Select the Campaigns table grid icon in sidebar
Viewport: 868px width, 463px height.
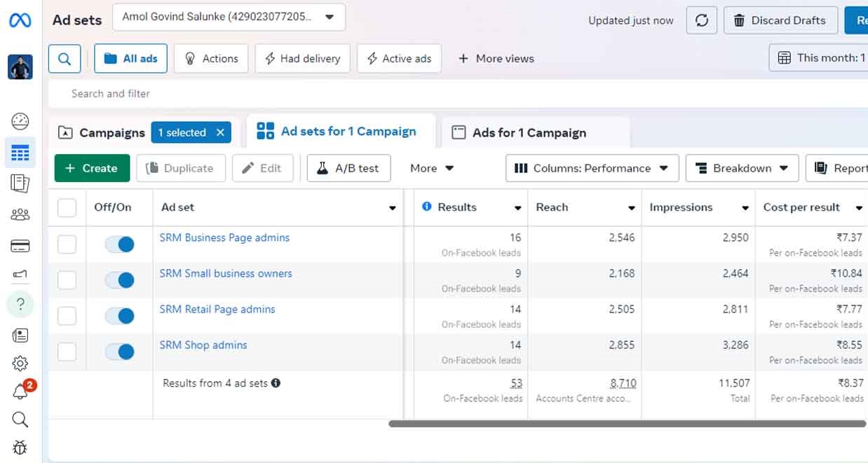click(20, 153)
